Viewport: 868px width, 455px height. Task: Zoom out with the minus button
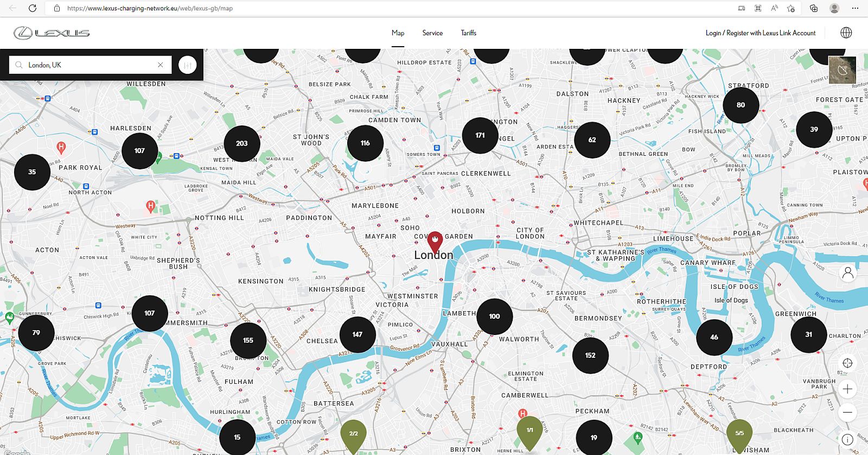pyautogui.click(x=847, y=413)
